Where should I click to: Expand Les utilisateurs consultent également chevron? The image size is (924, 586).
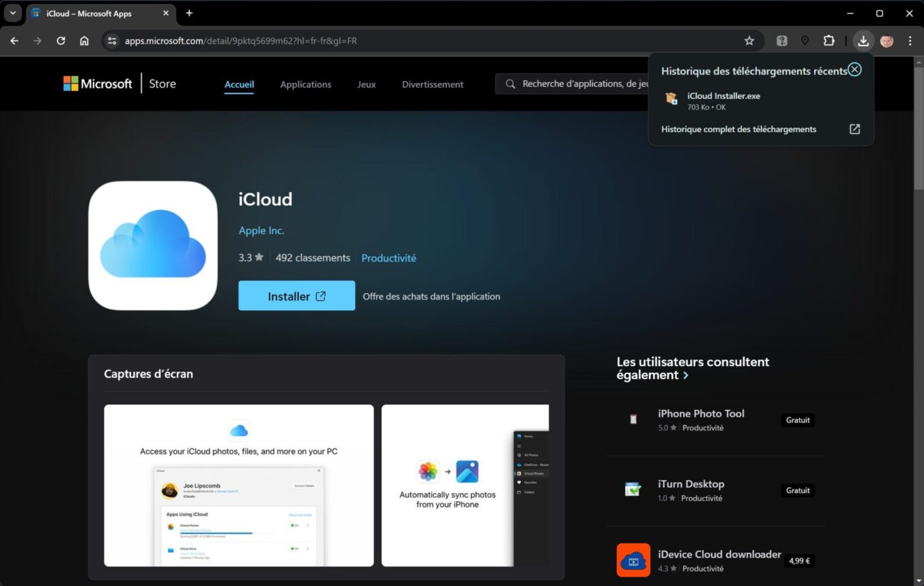pyautogui.click(x=686, y=376)
